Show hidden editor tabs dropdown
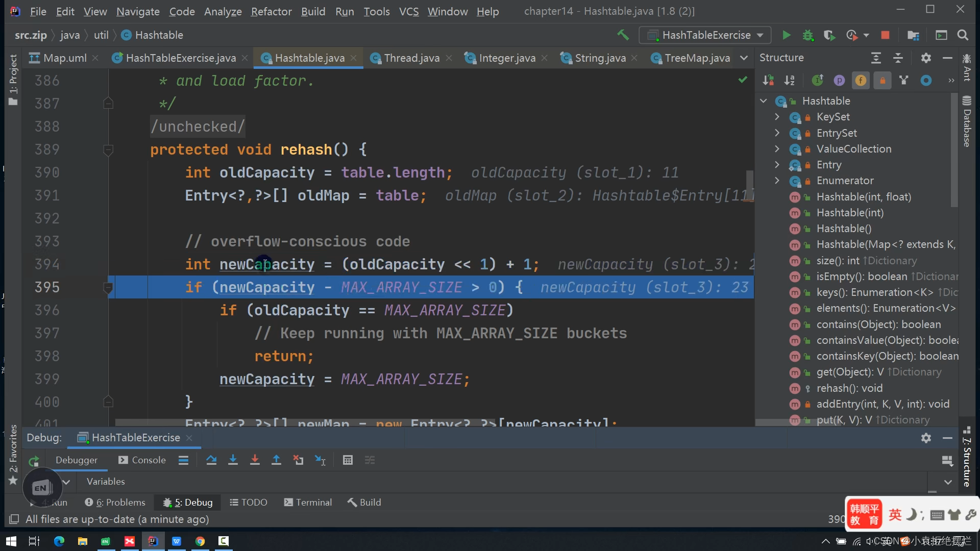 pyautogui.click(x=744, y=58)
